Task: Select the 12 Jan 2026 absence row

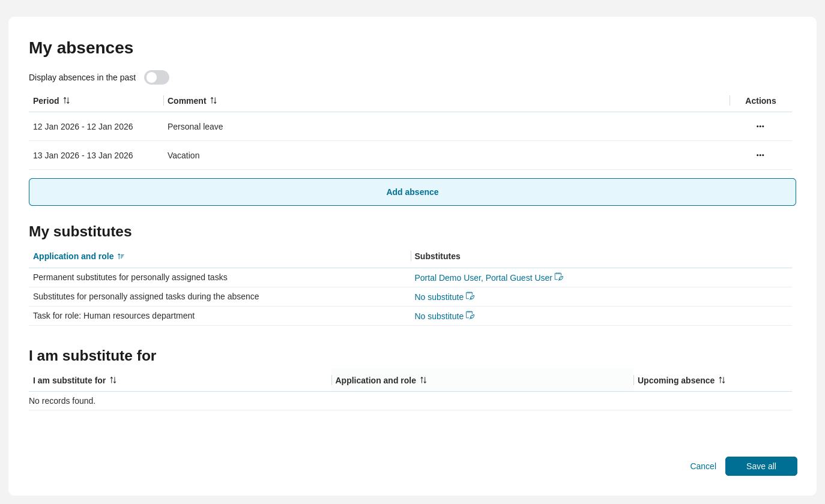Action: coord(83,127)
